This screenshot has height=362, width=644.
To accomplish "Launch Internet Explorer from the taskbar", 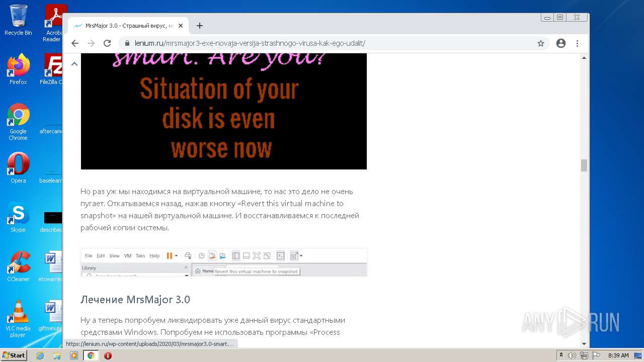I will tap(40, 355).
